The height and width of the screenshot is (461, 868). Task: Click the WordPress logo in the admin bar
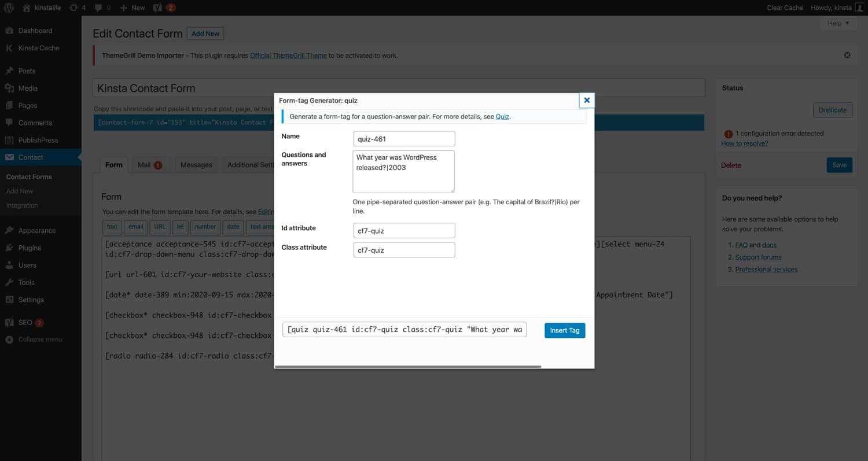tap(8, 8)
